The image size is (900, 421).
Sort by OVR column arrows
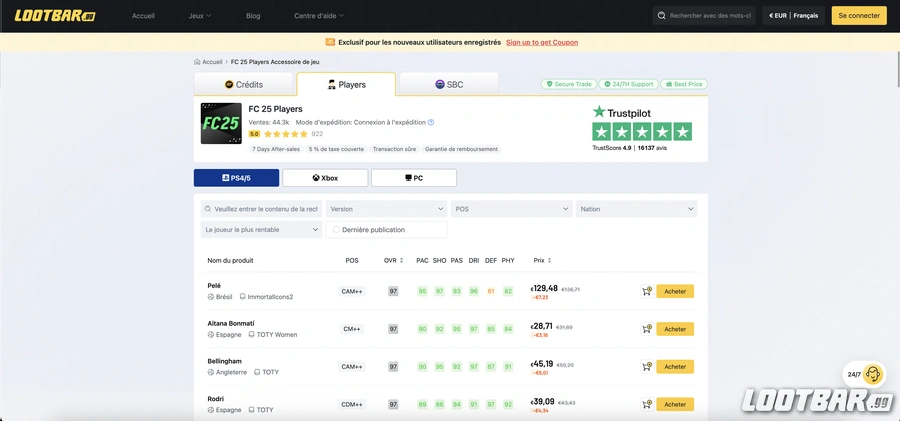click(x=402, y=261)
